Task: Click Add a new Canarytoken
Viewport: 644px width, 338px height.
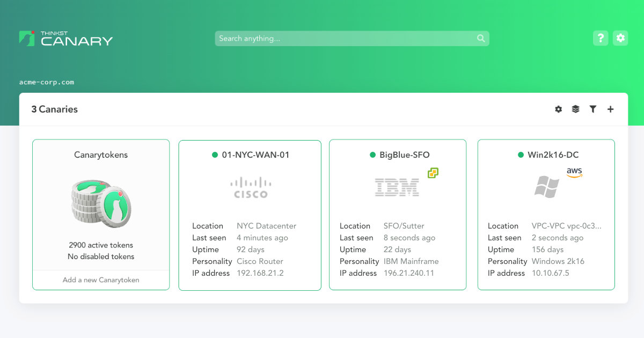Action: [x=101, y=280]
